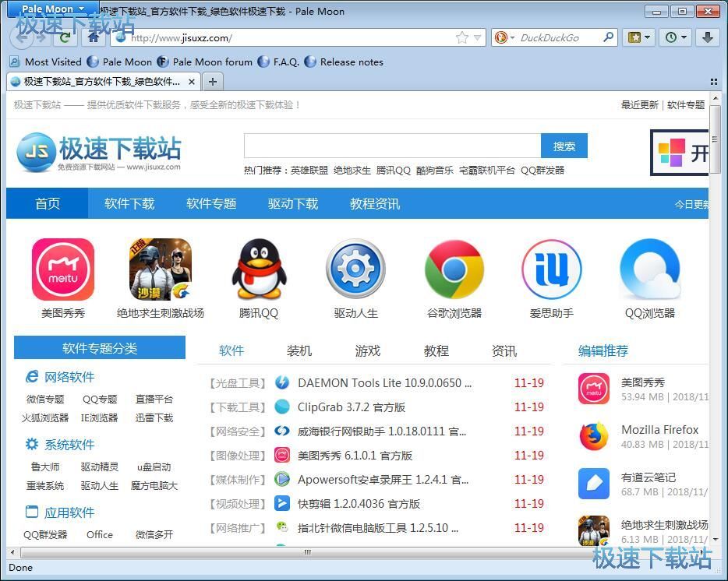Expand the URL history dropdown arrow
The image size is (728, 581).
477,37
